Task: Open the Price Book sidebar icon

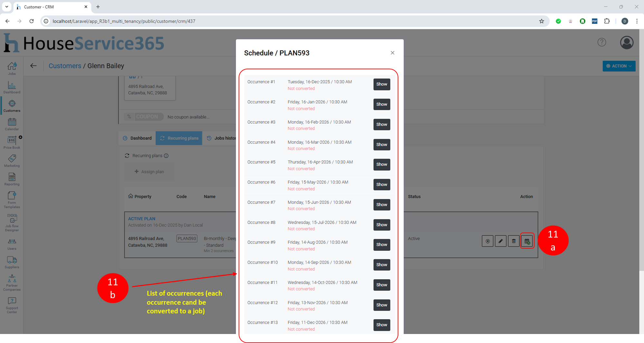Action: click(12, 142)
